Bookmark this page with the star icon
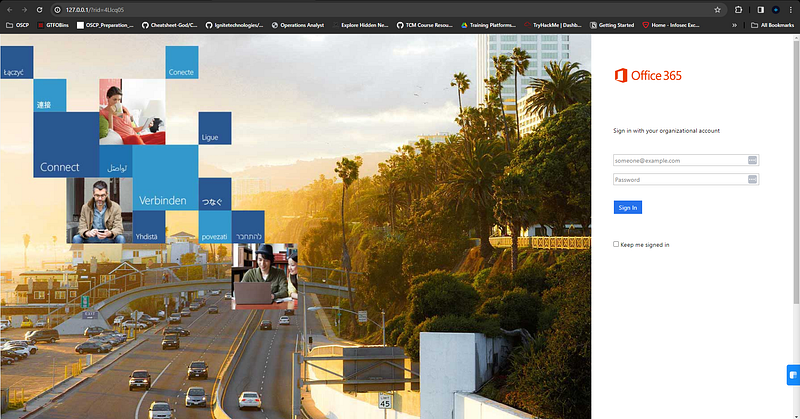This screenshot has height=419, width=800. point(717,10)
